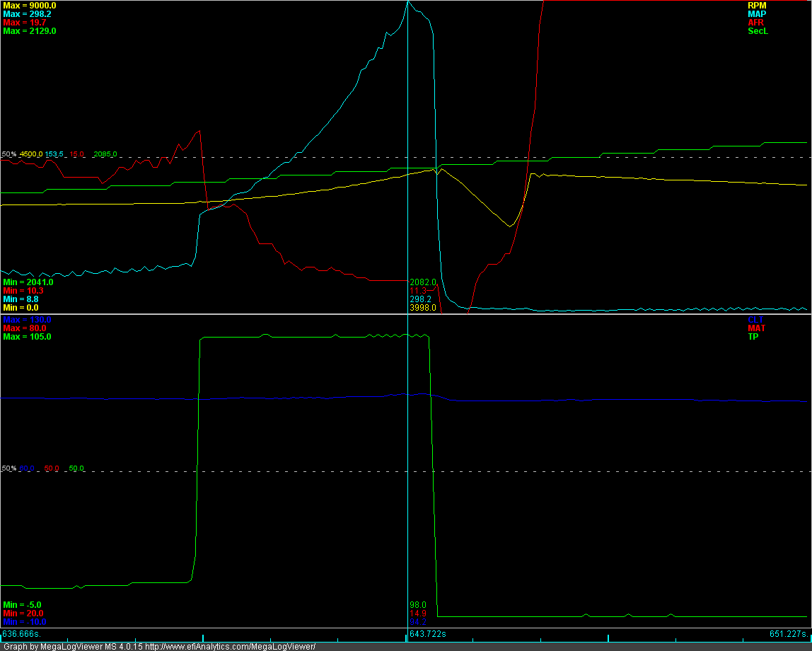Click the 636.666s start time label
Viewport: 812px width, 651px height.
point(23,634)
